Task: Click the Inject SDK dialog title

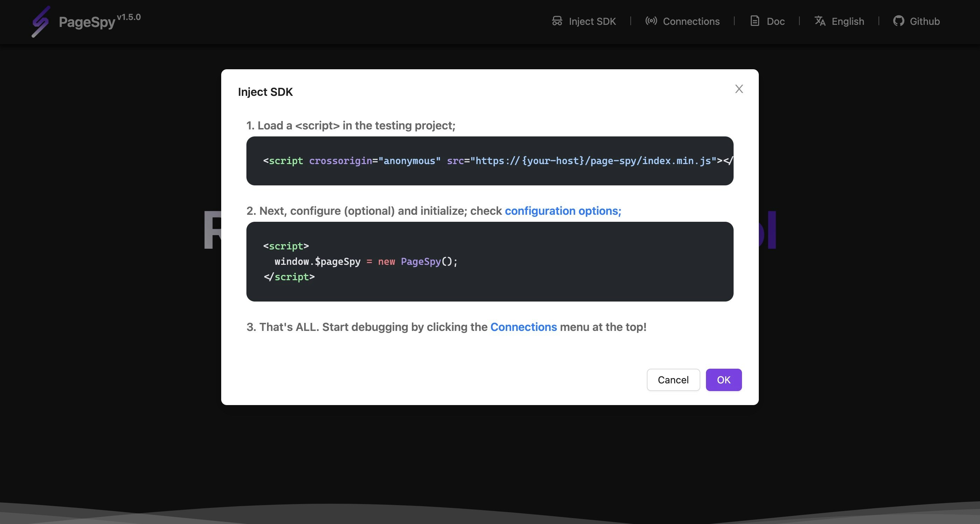Action: [x=265, y=92]
